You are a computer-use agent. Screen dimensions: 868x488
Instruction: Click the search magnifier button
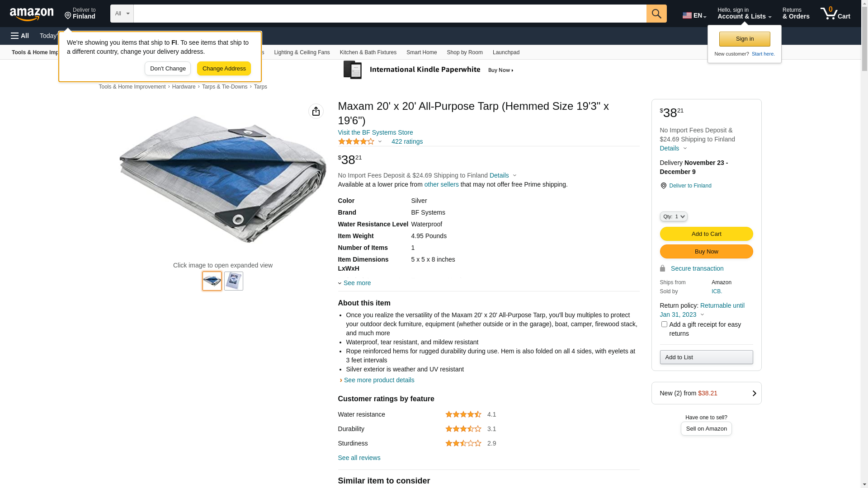click(656, 14)
